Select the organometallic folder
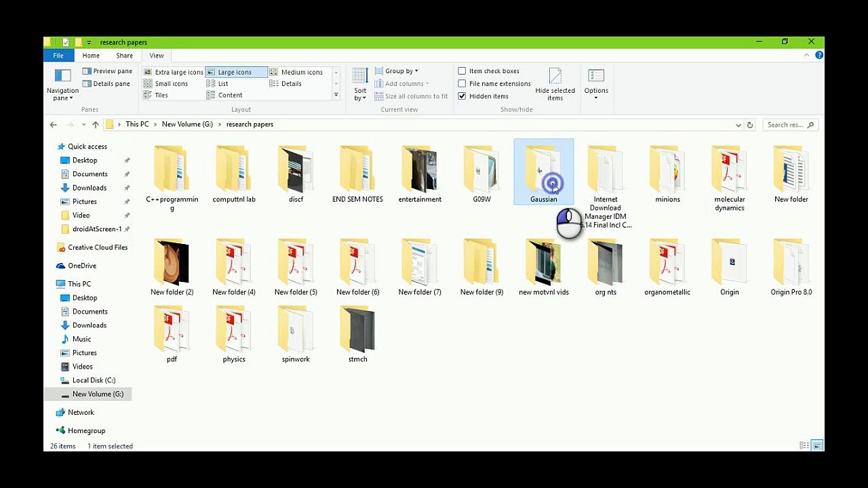 coord(667,267)
